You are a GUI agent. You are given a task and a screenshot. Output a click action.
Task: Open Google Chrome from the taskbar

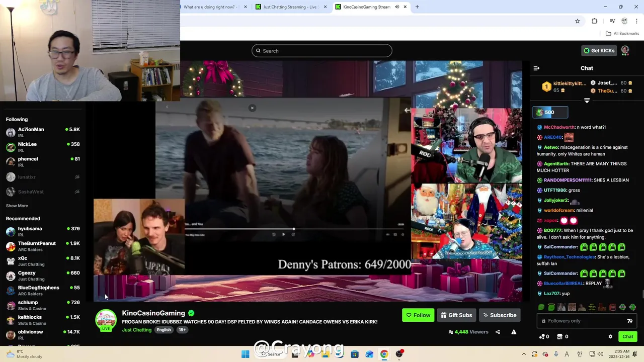[384, 354]
